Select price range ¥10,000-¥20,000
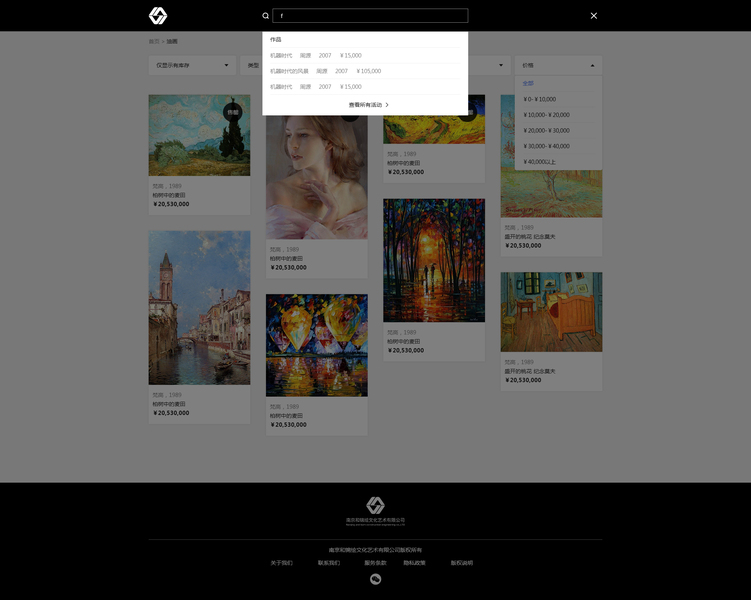 (x=546, y=115)
